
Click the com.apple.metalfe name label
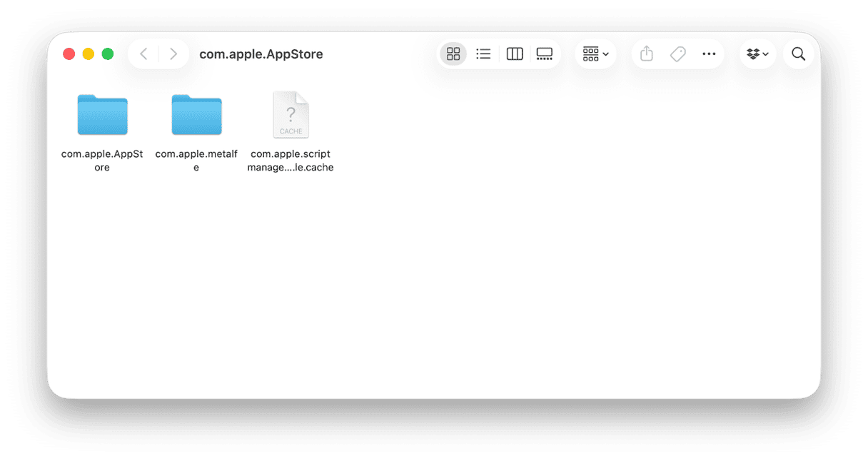196,161
